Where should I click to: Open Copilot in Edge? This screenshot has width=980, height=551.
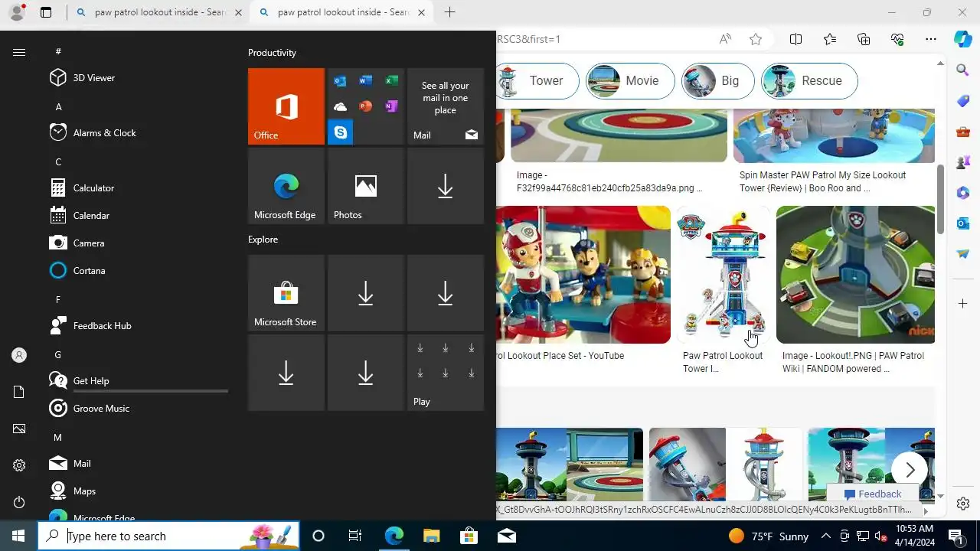(x=963, y=39)
